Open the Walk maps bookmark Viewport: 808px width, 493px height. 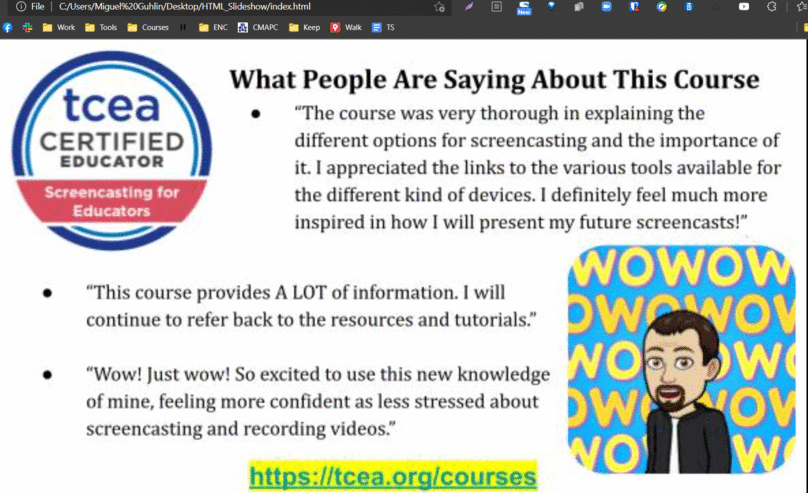tap(346, 27)
